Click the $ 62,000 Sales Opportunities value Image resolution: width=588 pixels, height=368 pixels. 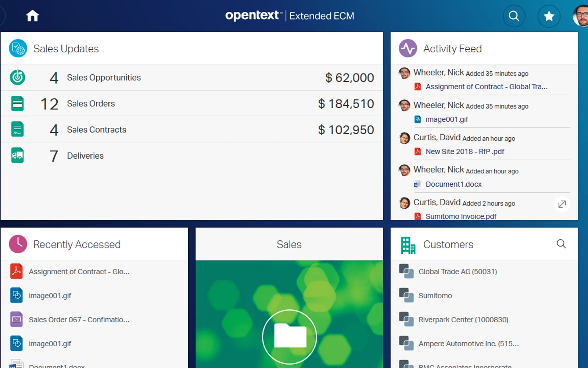coord(349,78)
